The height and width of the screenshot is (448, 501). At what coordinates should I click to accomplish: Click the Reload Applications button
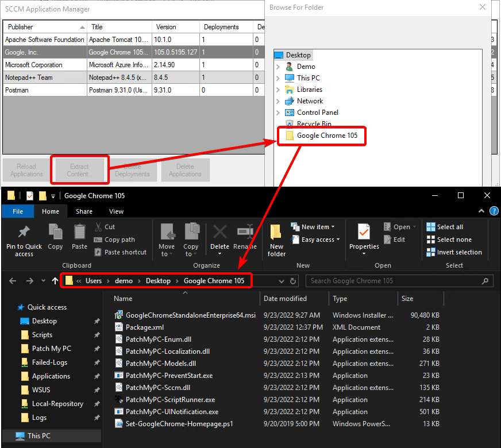pyautogui.click(x=26, y=170)
